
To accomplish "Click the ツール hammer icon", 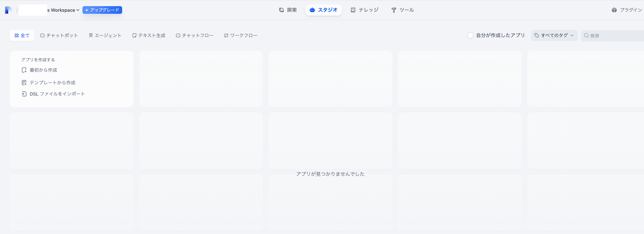I will pyautogui.click(x=394, y=10).
